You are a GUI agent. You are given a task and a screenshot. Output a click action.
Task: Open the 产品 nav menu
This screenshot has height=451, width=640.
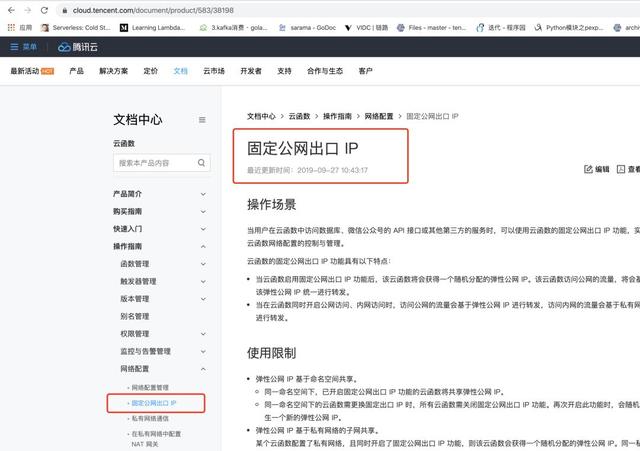(x=76, y=71)
